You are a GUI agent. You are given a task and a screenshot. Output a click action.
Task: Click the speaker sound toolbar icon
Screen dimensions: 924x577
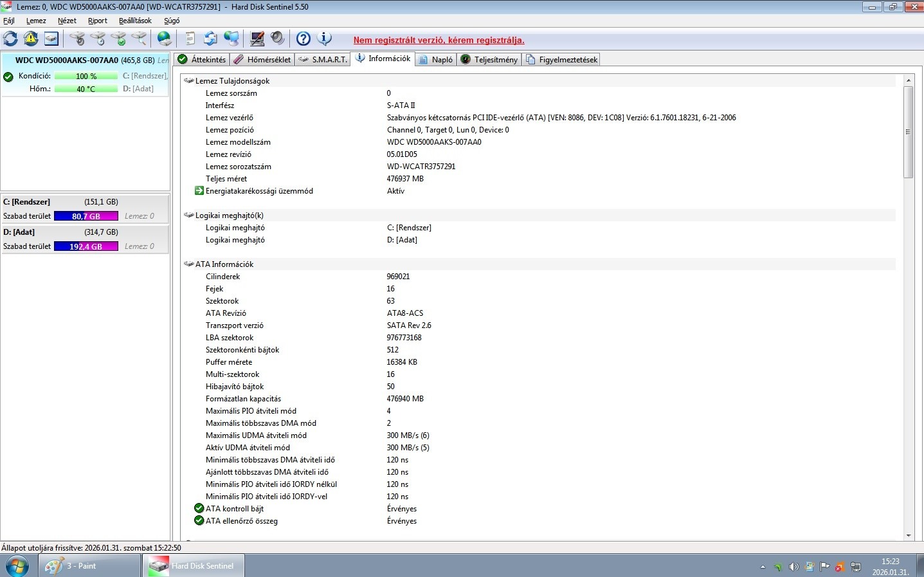(x=277, y=39)
